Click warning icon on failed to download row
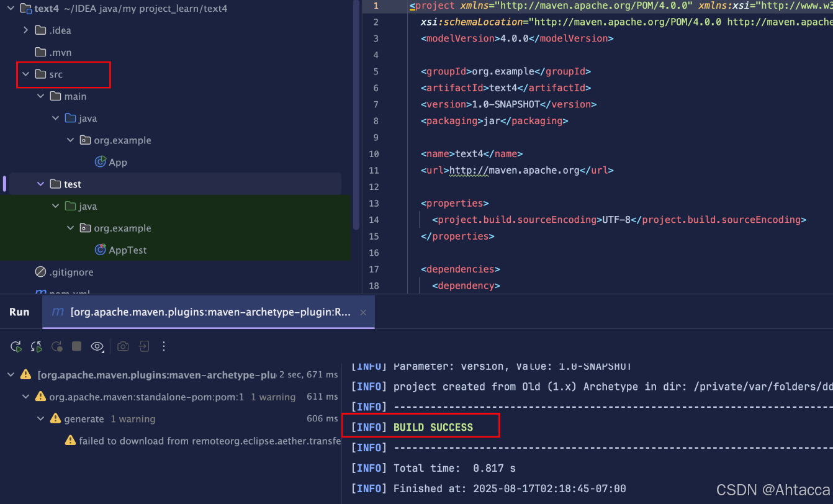This screenshot has height=504, width=833. [x=70, y=440]
